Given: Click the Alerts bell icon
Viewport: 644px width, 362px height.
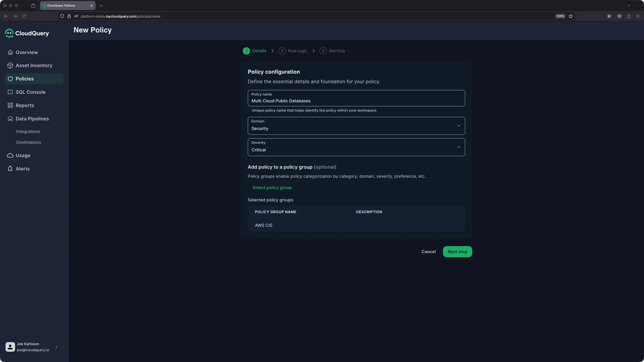Looking at the screenshot, I should pyautogui.click(x=10, y=169).
